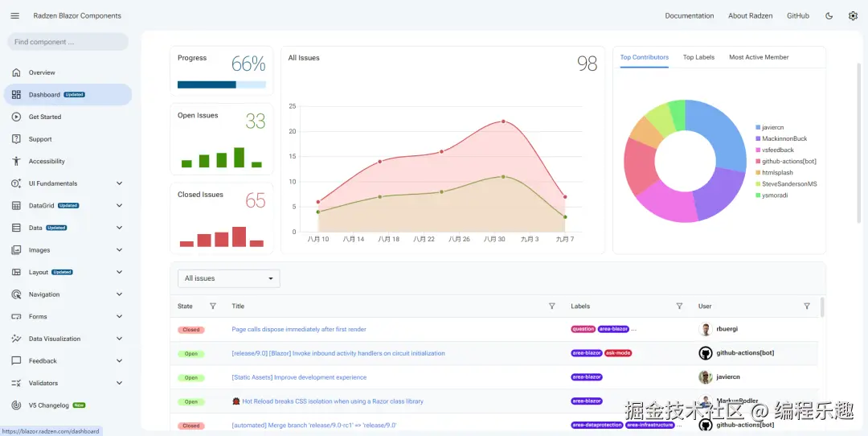Image resolution: width=868 pixels, height=436 pixels.
Task: Click the Navigation cursor icon
Action: click(x=17, y=294)
